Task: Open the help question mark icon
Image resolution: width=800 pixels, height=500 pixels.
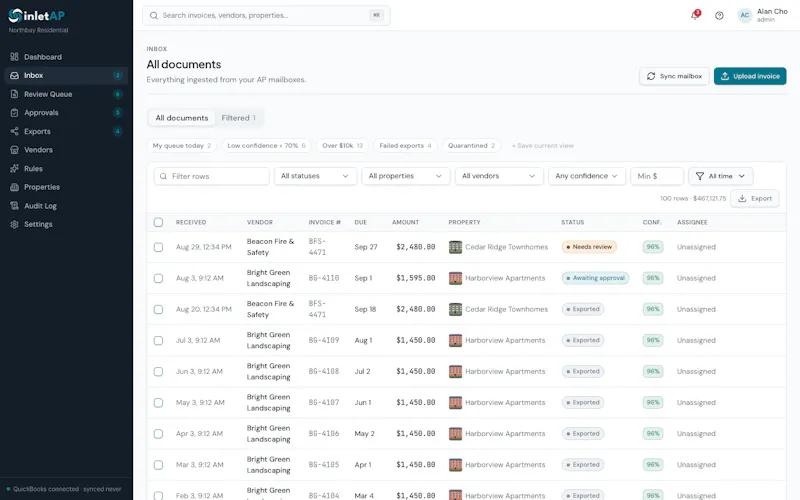Action: point(719,16)
